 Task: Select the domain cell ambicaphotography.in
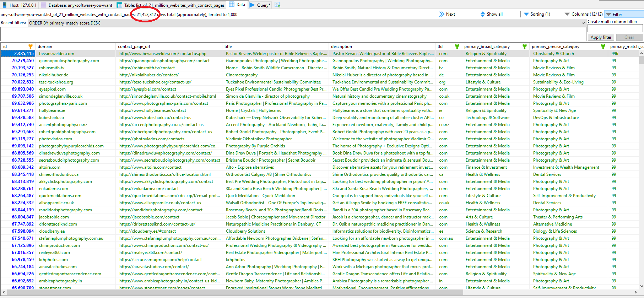point(75,281)
